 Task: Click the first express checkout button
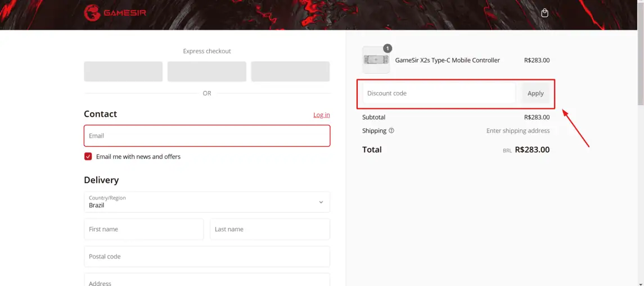click(x=123, y=71)
